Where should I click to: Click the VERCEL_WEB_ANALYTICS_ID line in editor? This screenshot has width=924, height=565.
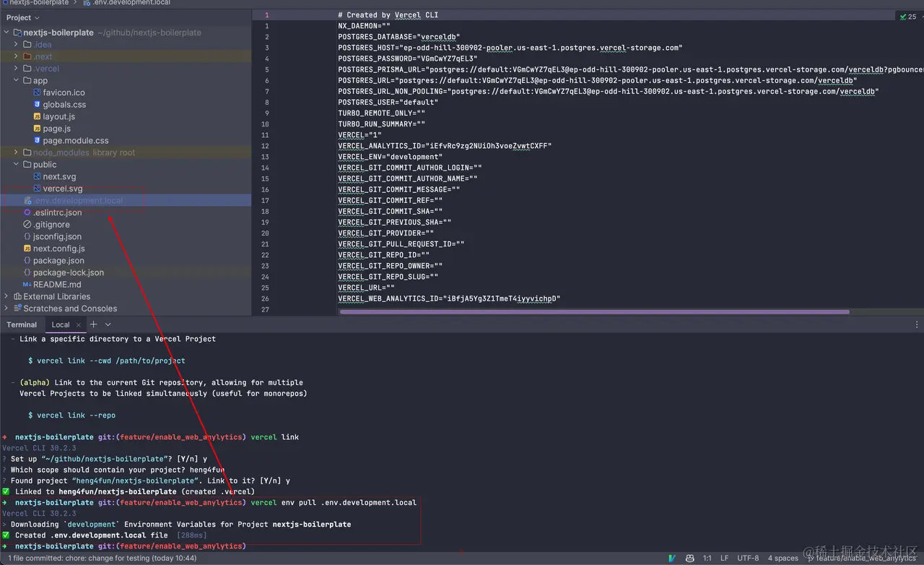tap(449, 298)
